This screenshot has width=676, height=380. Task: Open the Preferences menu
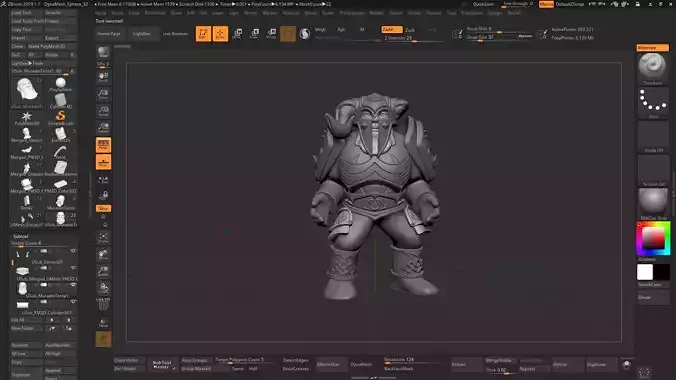(352, 13)
